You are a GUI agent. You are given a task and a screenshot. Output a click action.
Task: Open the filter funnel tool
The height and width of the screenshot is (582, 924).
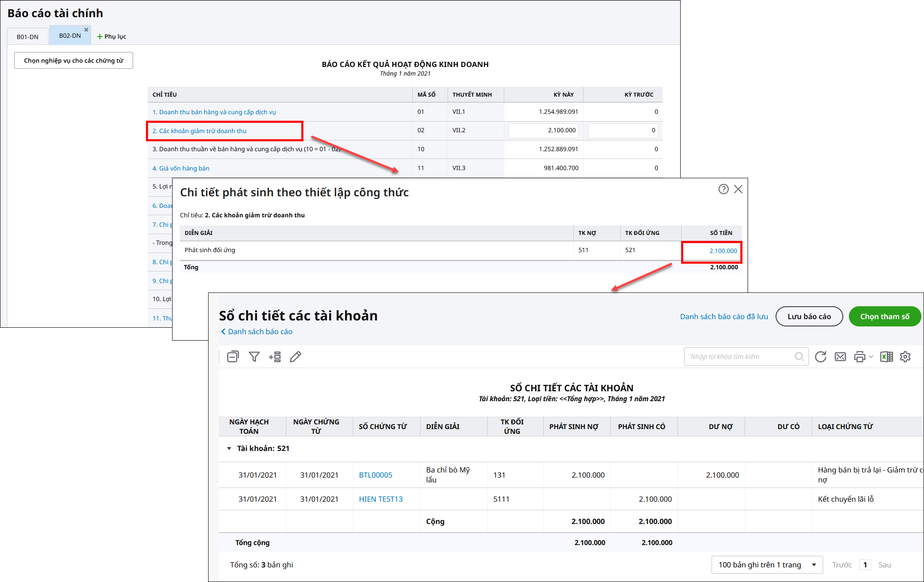pos(254,357)
